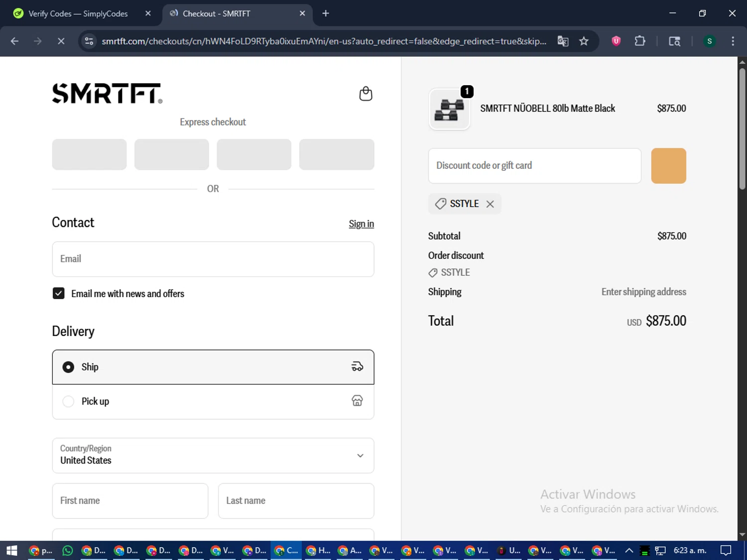
Task: Open the taskbar app labeled U...
Action: tap(509, 551)
